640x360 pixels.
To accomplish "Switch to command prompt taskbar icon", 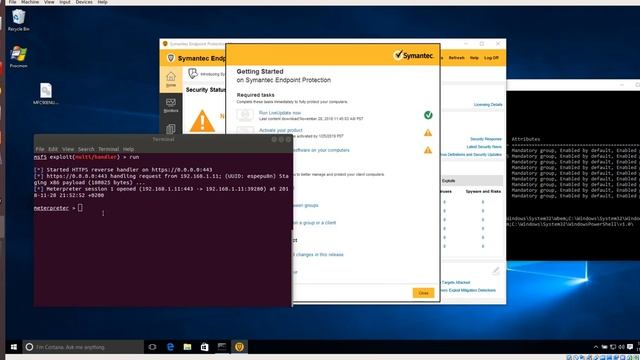I will click(x=222, y=347).
